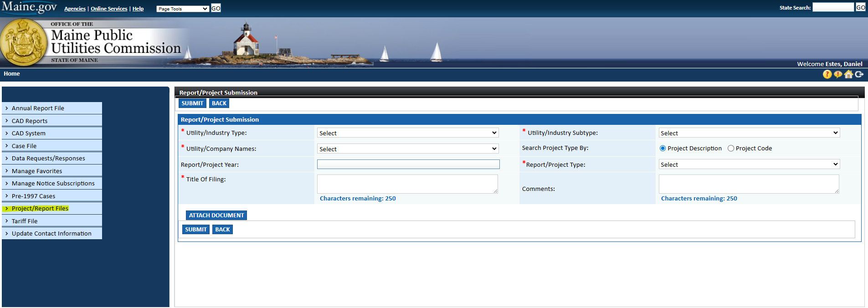The image size is (868, 308).
Task: Click GO next to Page Tools
Action: pyautogui.click(x=216, y=8)
